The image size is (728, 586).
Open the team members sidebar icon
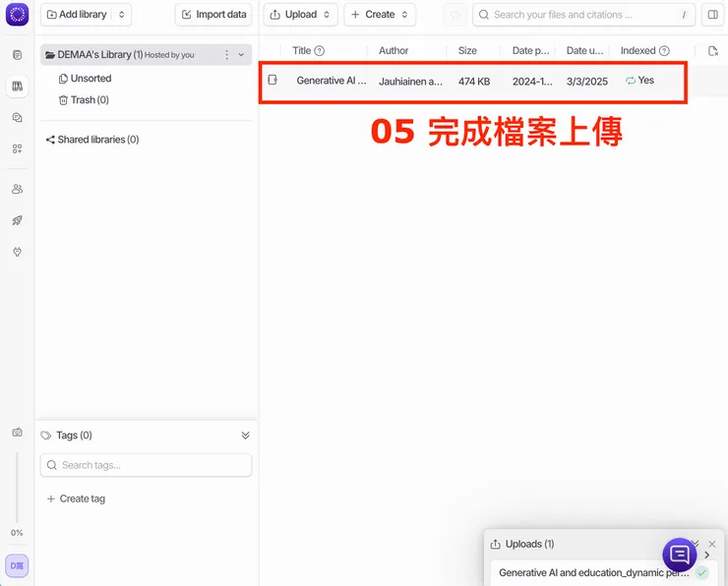point(17,189)
